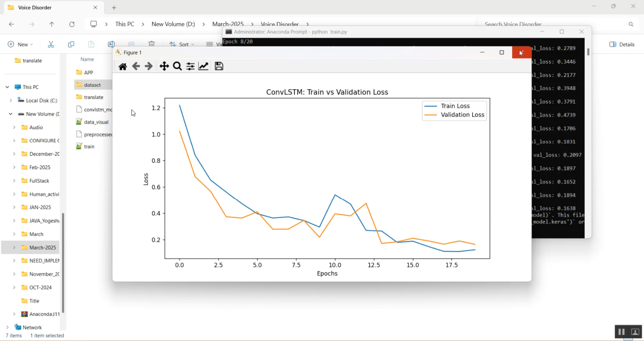Go back to previous plot view
644x341 pixels.
coord(136,66)
